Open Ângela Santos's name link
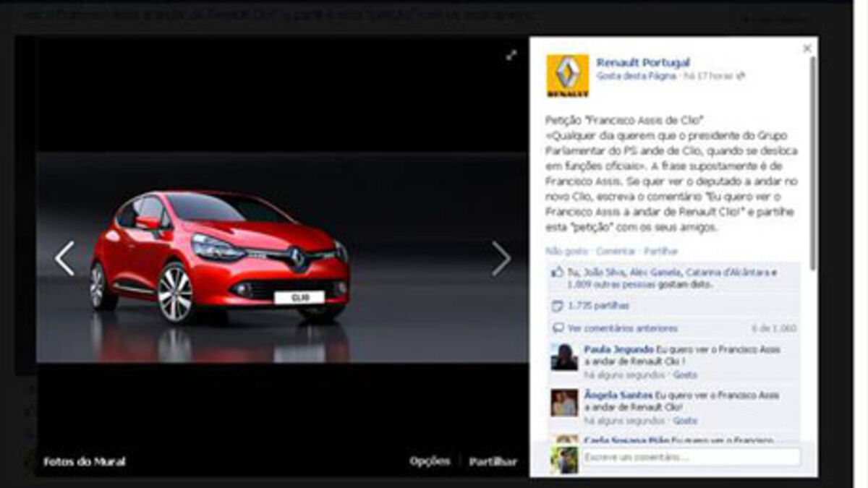 point(618,395)
